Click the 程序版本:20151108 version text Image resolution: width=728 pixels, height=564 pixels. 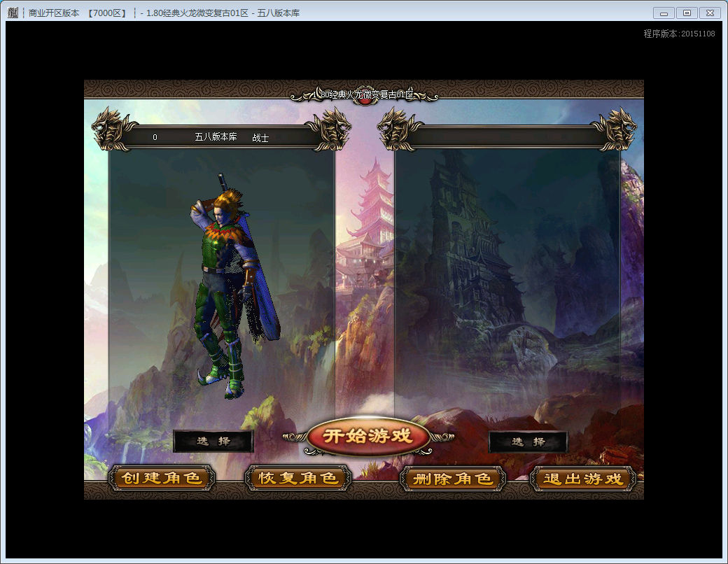click(x=679, y=34)
